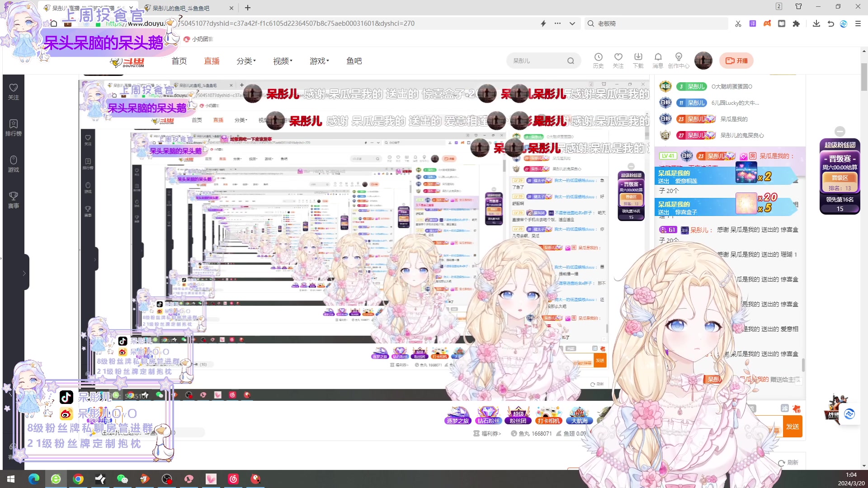
Task: Click the 钻石粉丝 gift icon
Action: pyautogui.click(x=488, y=415)
